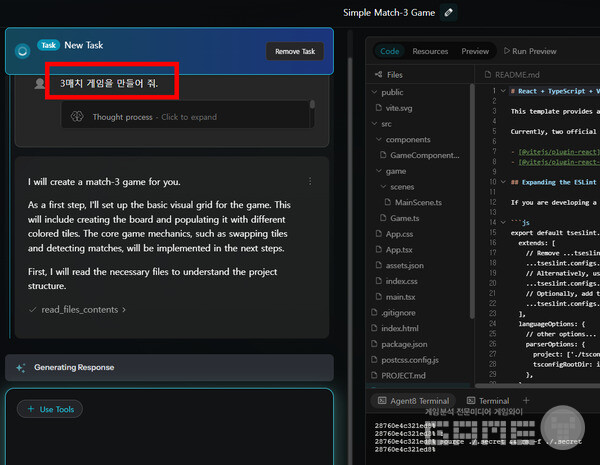
Task: Open package.json from the file list
Action: [x=407, y=343]
